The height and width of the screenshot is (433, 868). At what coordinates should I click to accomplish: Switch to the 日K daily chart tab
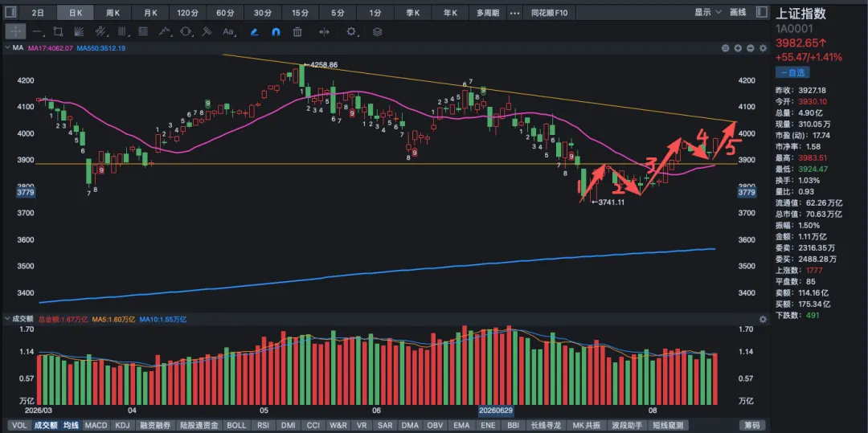point(76,12)
